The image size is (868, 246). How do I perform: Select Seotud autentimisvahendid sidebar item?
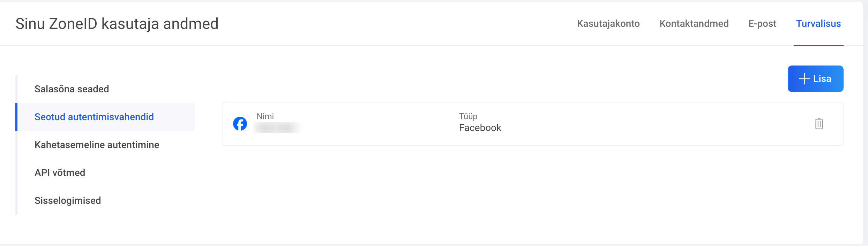tap(94, 117)
